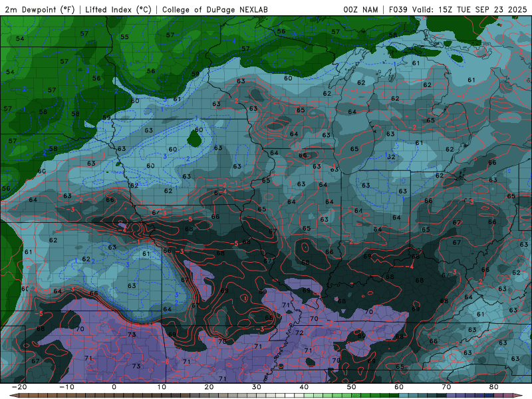Click the '2m Dewpoint (°F)' title label

pos(39,10)
